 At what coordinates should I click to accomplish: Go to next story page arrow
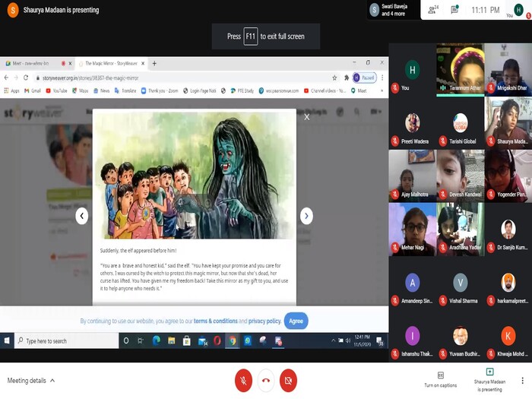[x=306, y=216]
